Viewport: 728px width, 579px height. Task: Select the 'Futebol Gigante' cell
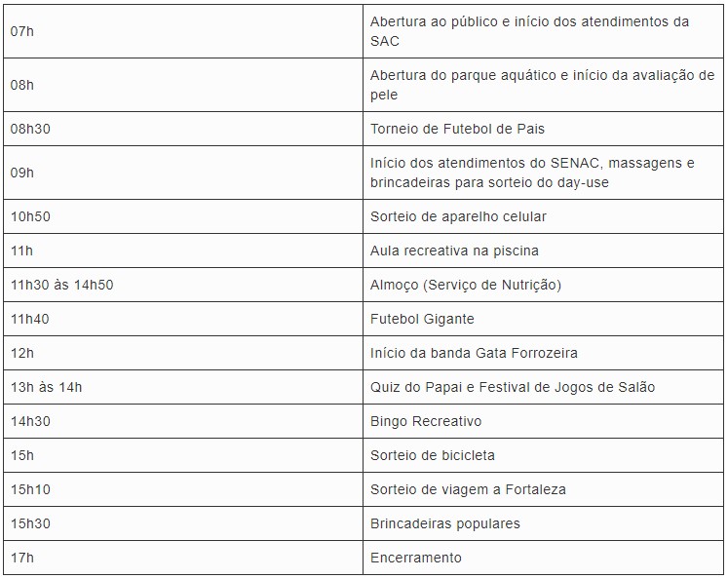(x=422, y=319)
